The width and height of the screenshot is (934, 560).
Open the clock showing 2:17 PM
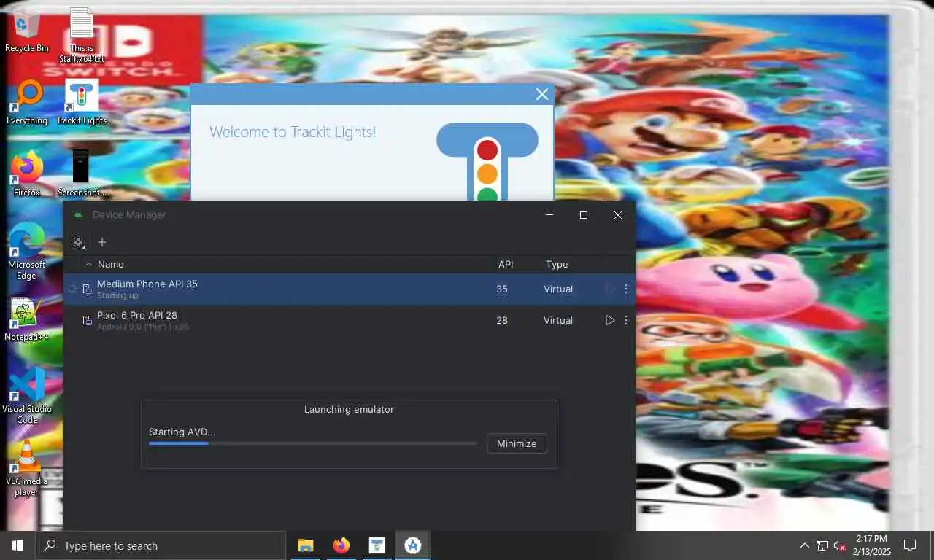(871, 545)
